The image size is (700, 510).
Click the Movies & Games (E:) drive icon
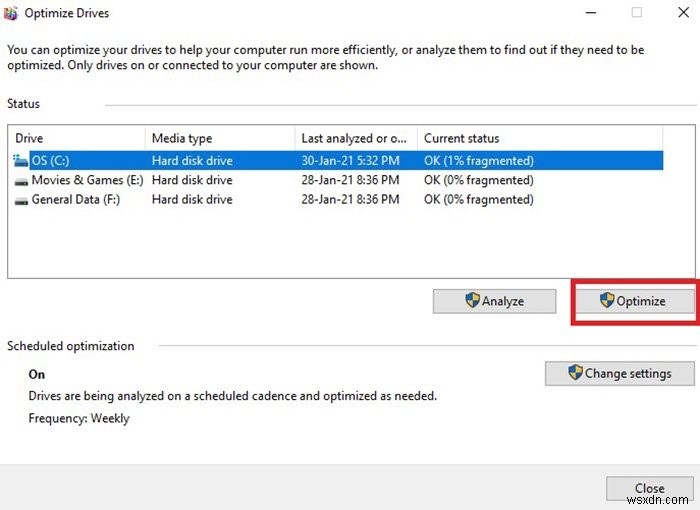[21, 181]
